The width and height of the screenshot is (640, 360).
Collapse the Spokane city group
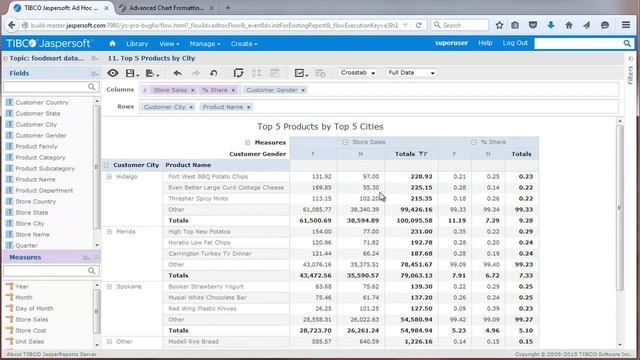(x=109, y=287)
